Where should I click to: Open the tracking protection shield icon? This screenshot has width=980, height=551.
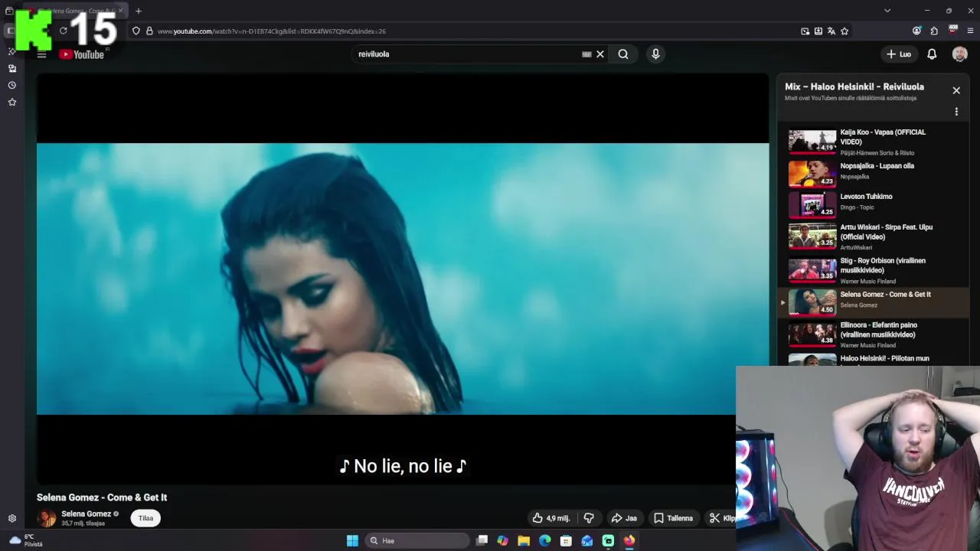click(136, 31)
